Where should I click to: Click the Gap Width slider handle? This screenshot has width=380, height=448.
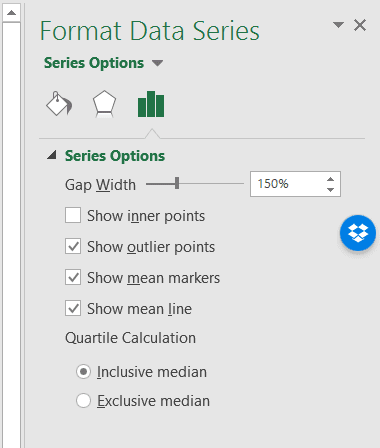click(177, 183)
